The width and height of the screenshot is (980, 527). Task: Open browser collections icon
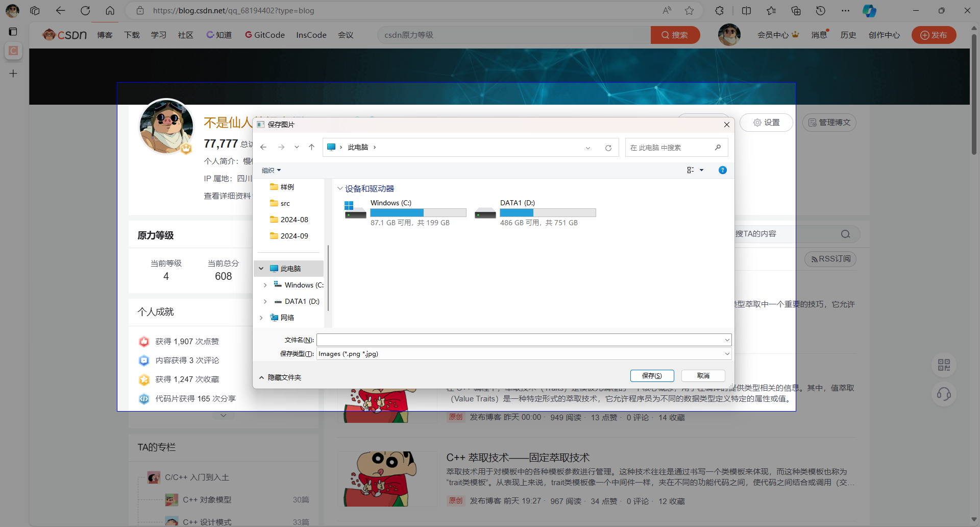point(796,10)
